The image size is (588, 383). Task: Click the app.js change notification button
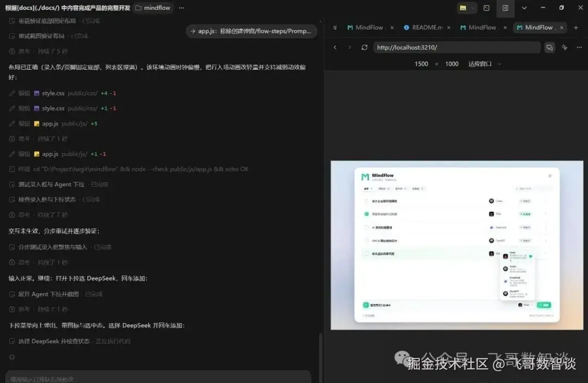(251, 31)
